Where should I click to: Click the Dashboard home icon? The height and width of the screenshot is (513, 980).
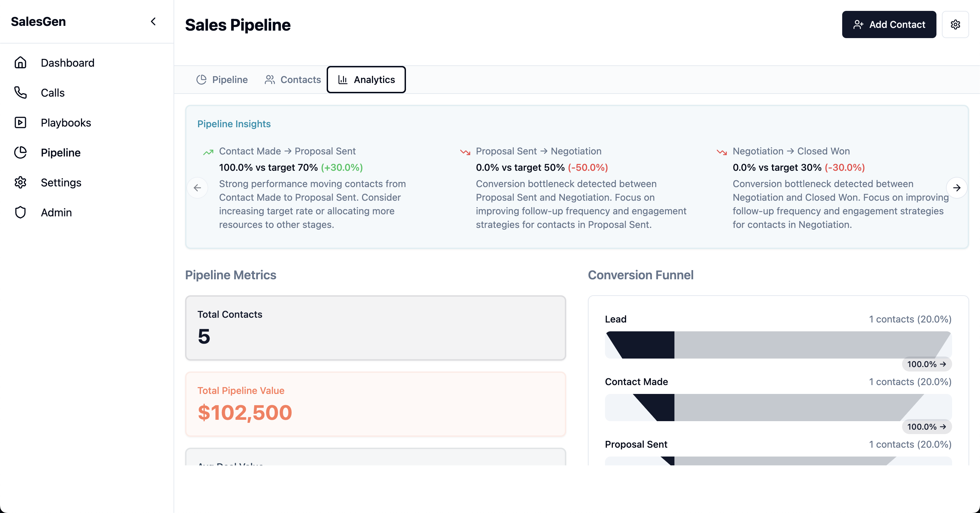[20, 62]
